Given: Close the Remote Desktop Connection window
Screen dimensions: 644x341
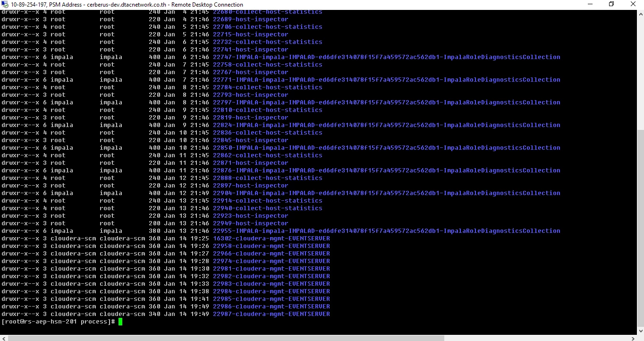Looking at the screenshot, I should point(633,4).
